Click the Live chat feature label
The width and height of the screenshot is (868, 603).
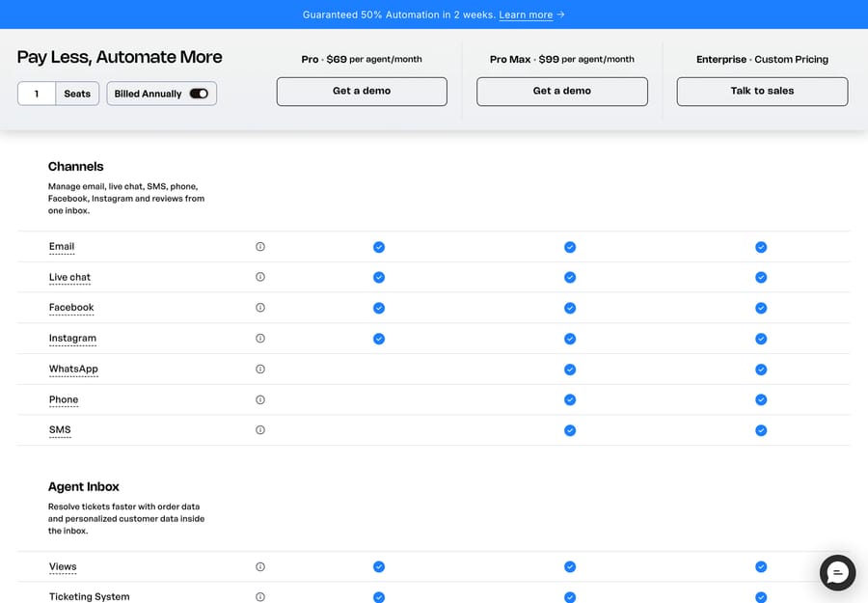(x=69, y=278)
